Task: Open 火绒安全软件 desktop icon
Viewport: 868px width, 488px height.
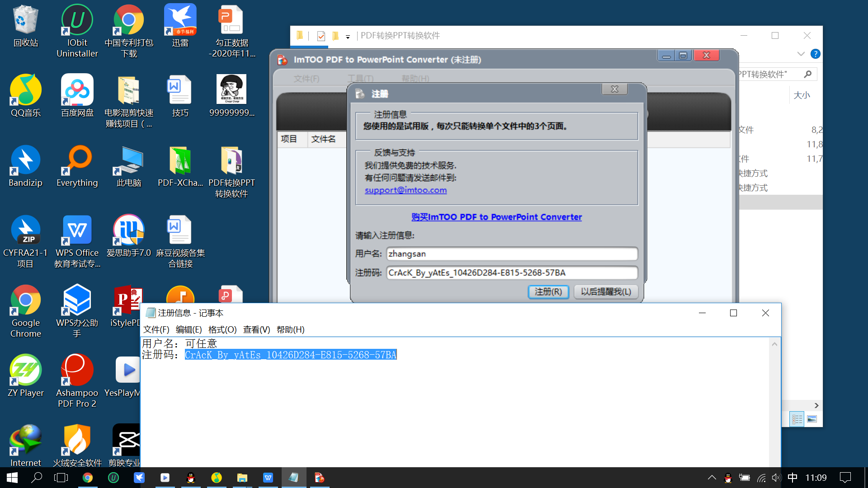Action: (77, 446)
